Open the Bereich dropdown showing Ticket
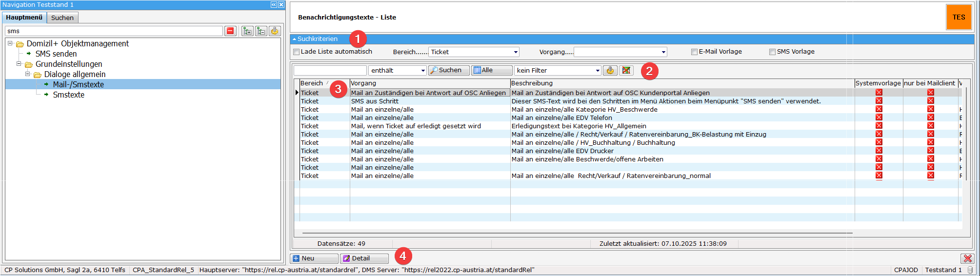Viewport: 980px width, 276px height. coord(515,52)
